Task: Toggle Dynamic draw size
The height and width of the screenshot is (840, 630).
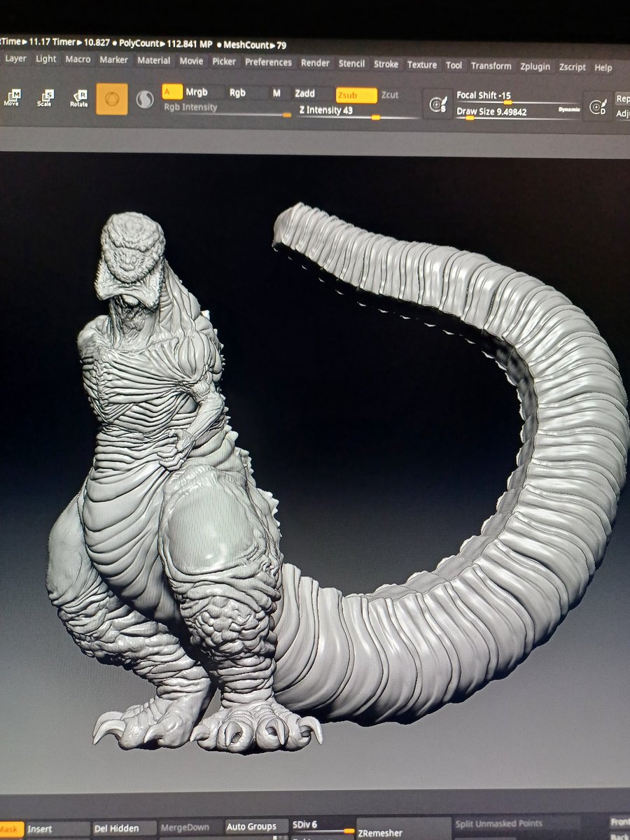Action: coord(568,110)
